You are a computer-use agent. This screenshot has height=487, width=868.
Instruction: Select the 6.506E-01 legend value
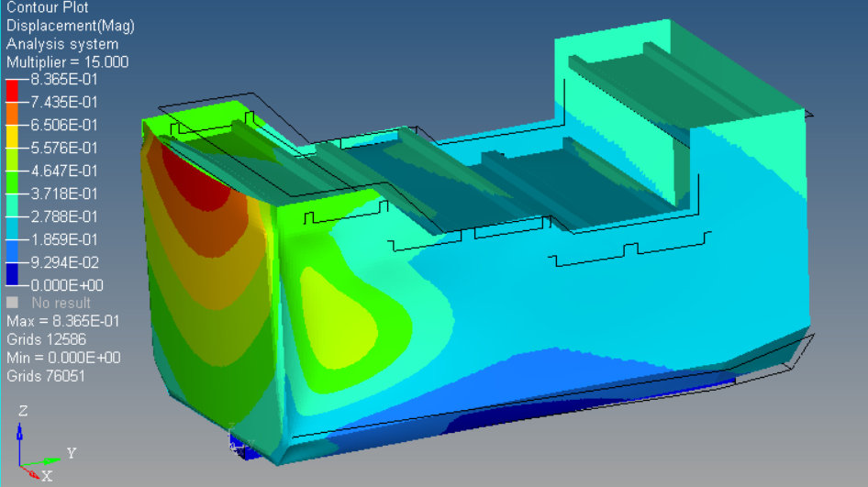pos(64,125)
